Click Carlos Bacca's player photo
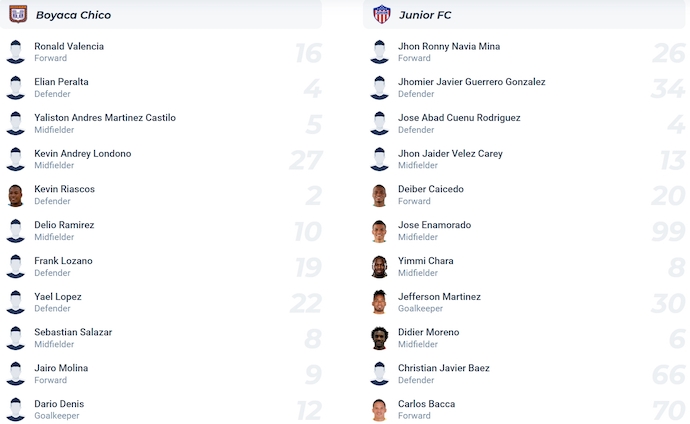This screenshot has width=690, height=424. tap(379, 410)
